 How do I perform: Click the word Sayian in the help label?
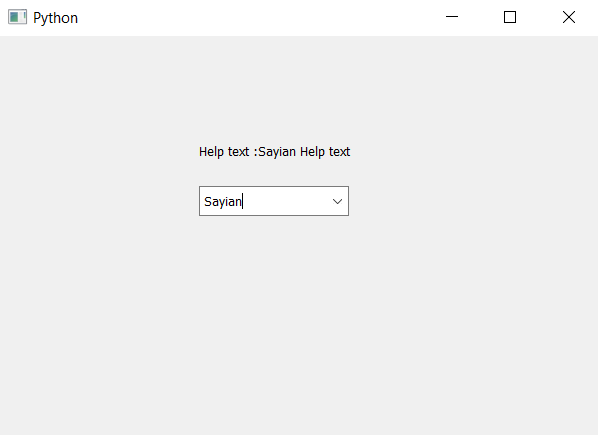pos(277,152)
